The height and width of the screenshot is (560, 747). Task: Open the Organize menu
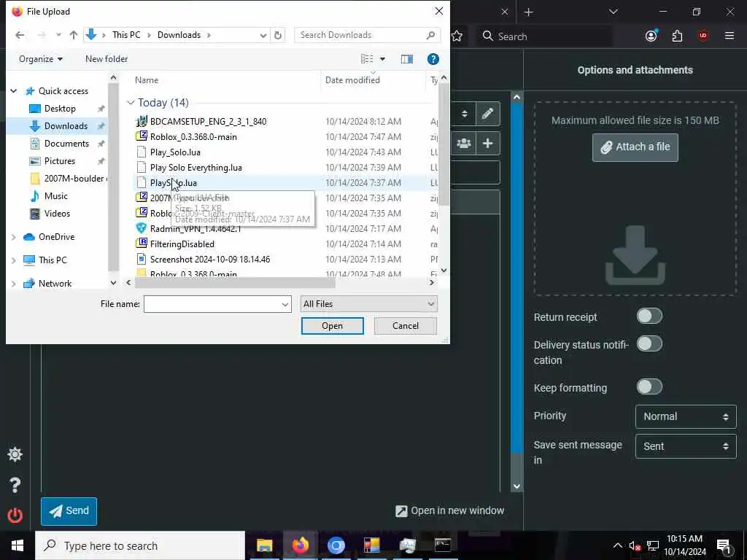coord(41,59)
